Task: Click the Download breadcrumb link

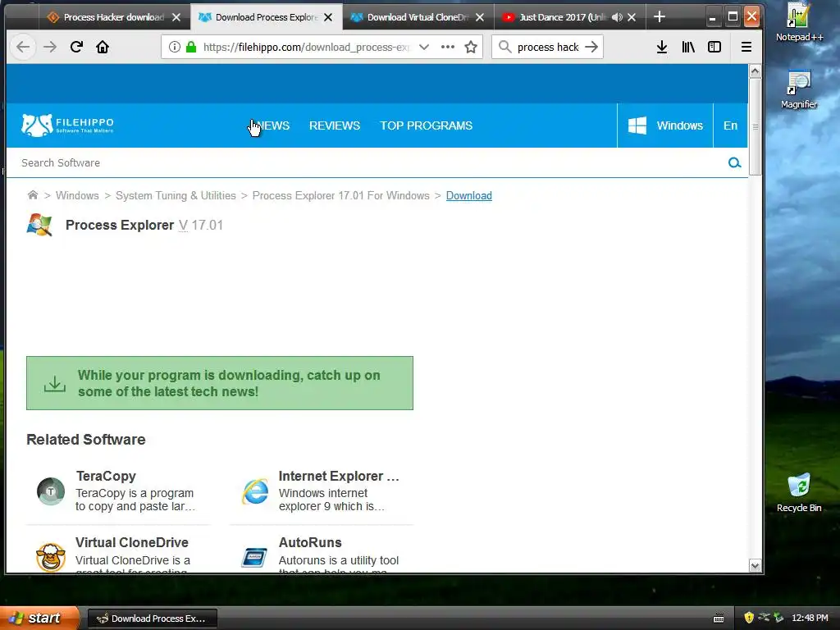Action: pos(468,195)
